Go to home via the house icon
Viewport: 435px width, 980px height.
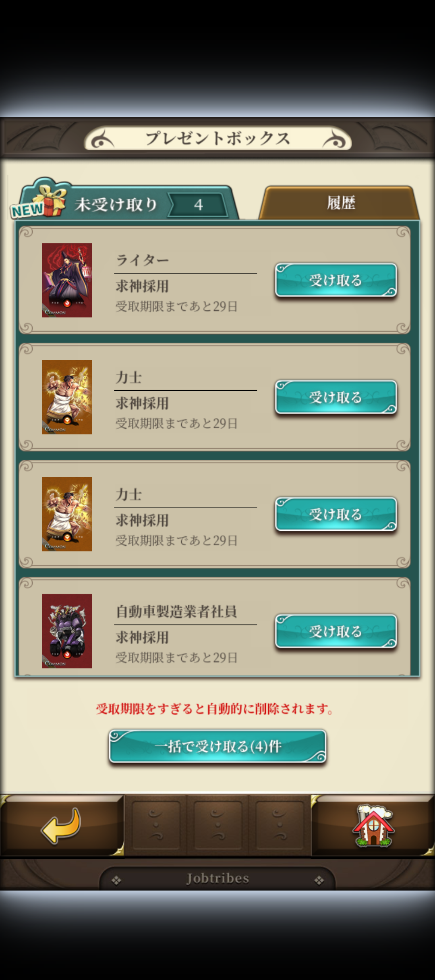click(373, 826)
